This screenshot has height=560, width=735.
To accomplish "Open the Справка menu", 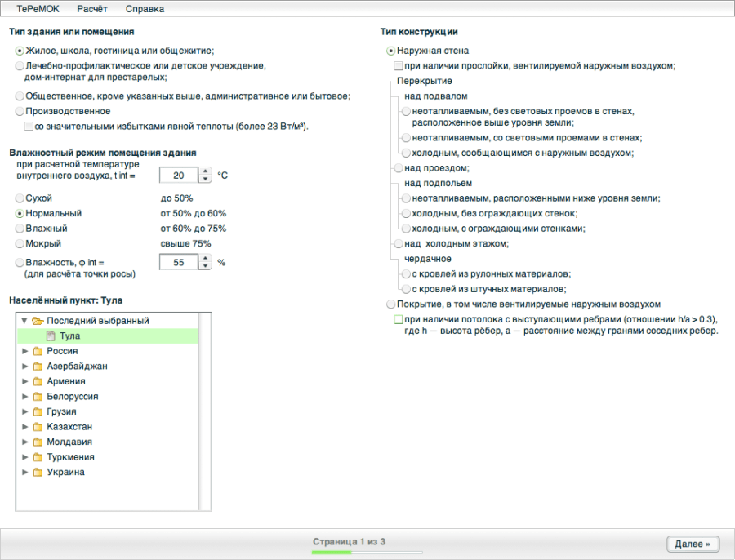I will point(145,9).
